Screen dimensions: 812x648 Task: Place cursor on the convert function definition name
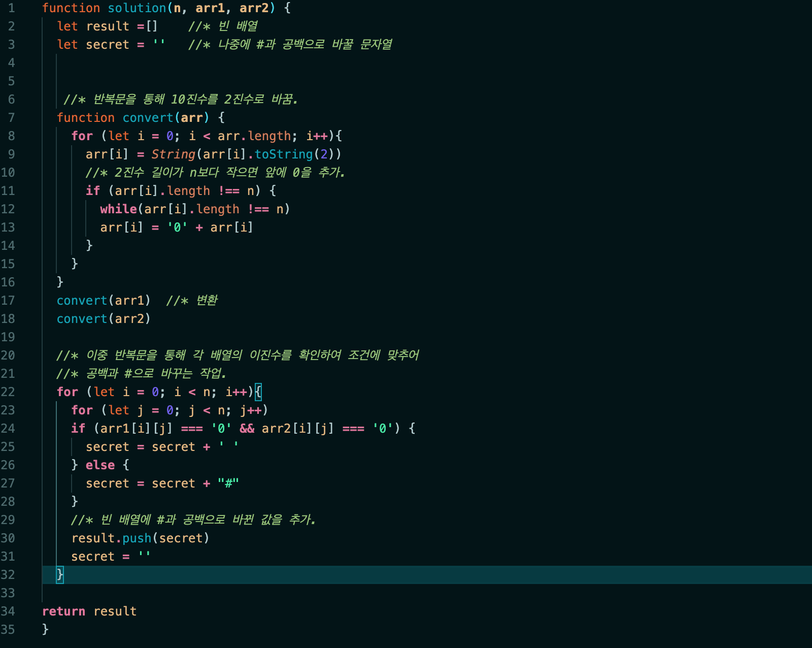148,118
